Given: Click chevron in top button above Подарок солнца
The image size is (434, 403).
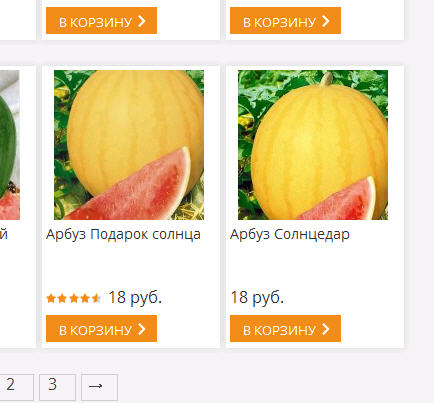Looking at the screenshot, I should pyautogui.click(x=142, y=21).
